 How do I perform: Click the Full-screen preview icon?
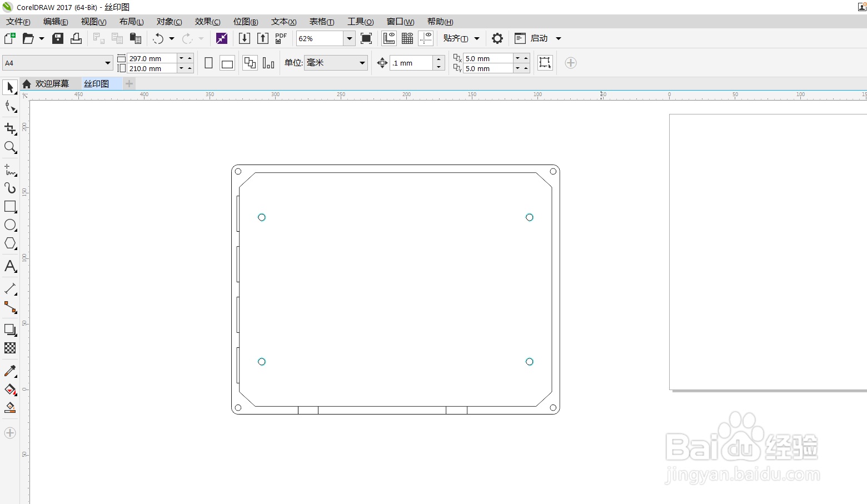tap(366, 38)
